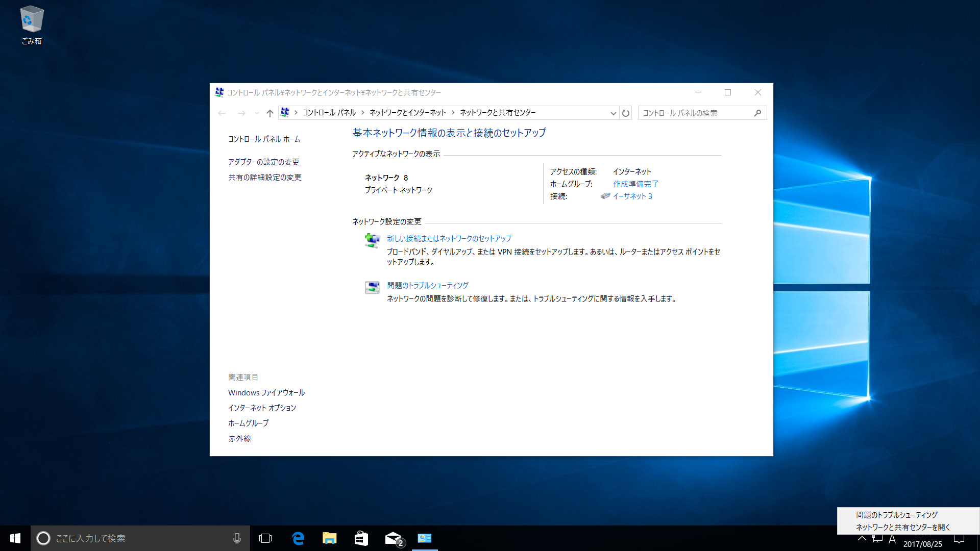The width and height of the screenshot is (980, 551).
Task: Open Task View from taskbar
Action: click(x=265, y=538)
